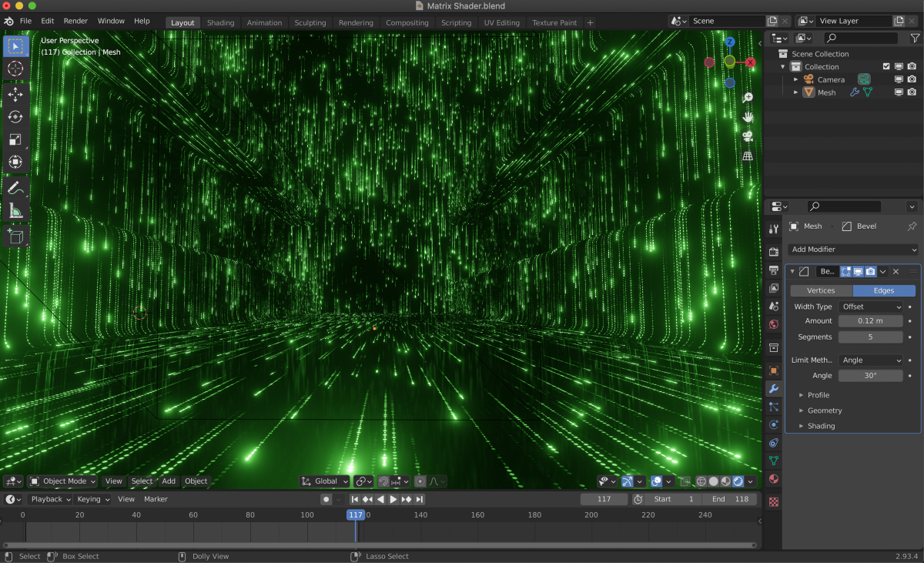Open the World properties tab

coord(774,324)
